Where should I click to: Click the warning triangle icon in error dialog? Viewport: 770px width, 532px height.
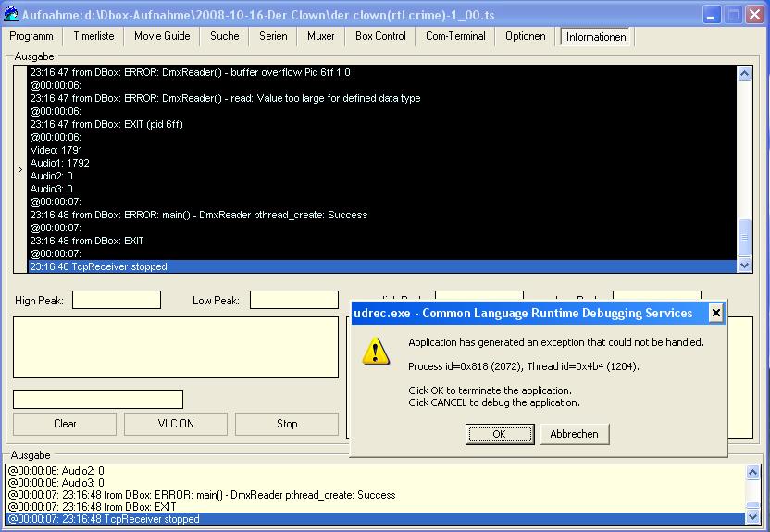[x=376, y=351]
